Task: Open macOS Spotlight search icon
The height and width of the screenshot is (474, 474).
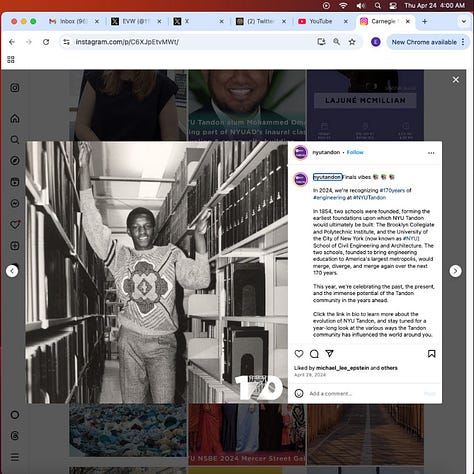Action: [377, 6]
